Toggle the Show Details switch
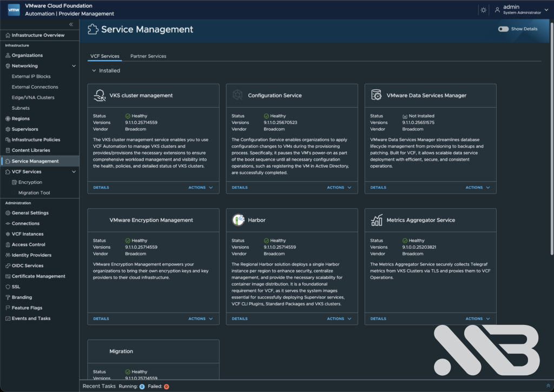The image size is (554, 392). [x=503, y=29]
